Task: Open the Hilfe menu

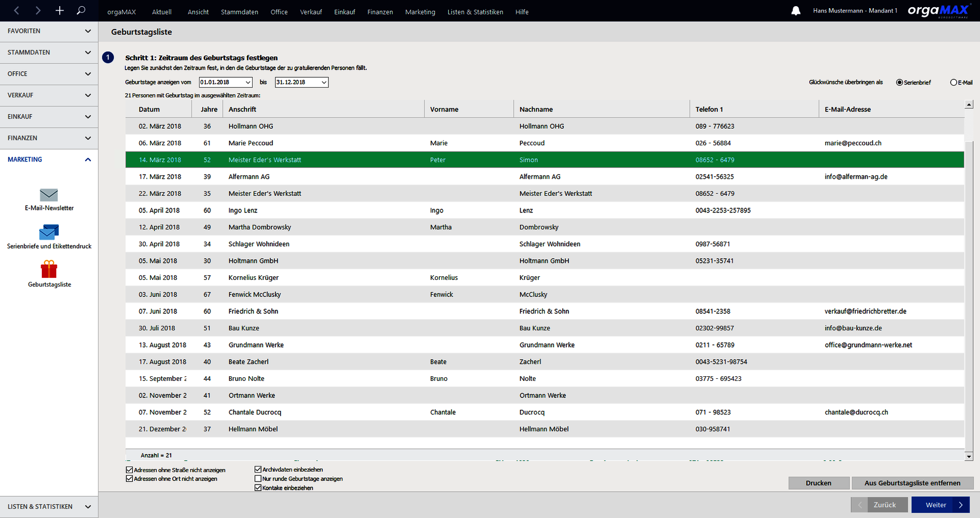Action: tap(522, 12)
